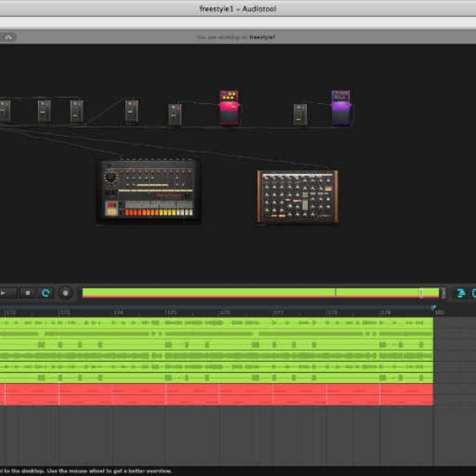Select the wood-sided synthesizer device
Screen dimensions: 476x476
(x=297, y=197)
